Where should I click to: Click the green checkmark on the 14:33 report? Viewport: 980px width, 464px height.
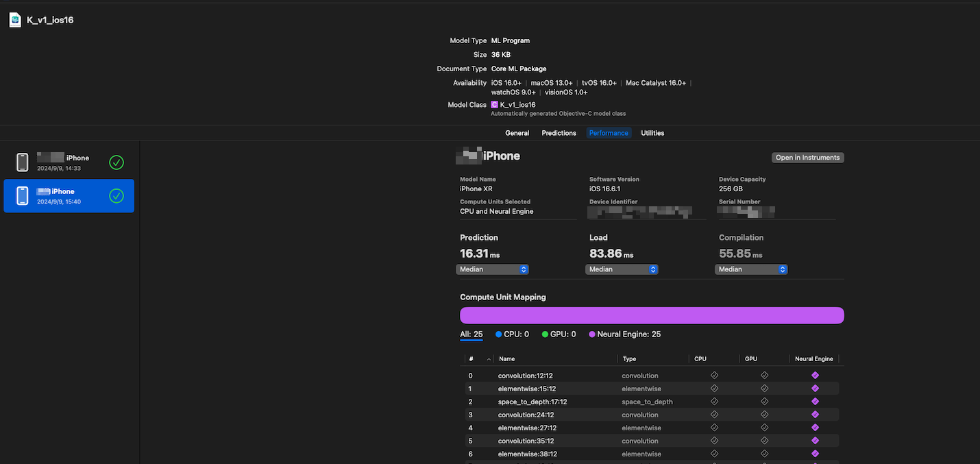point(117,162)
